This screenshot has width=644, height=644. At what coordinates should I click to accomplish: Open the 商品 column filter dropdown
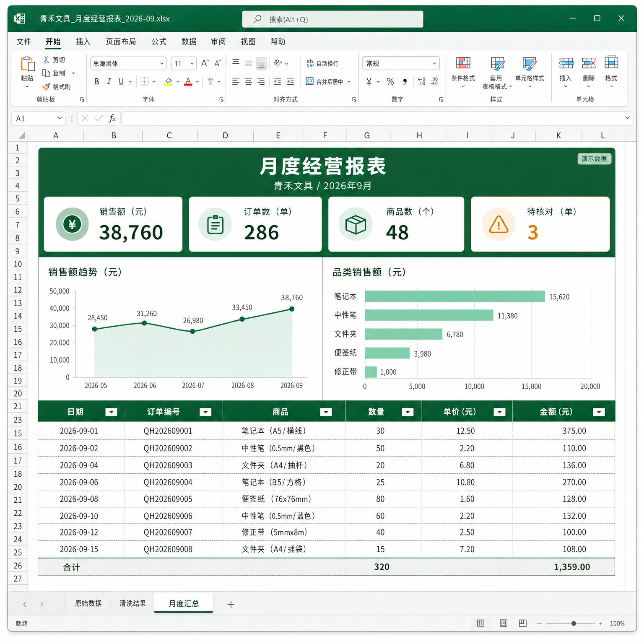pyautogui.click(x=326, y=412)
